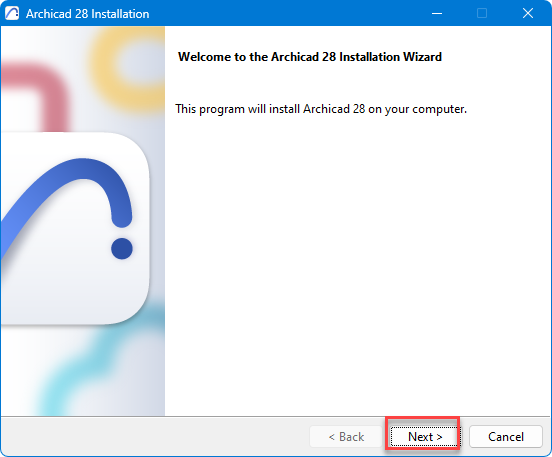
Task: Click the Archicad 28 Installation title text
Action: pos(87,14)
